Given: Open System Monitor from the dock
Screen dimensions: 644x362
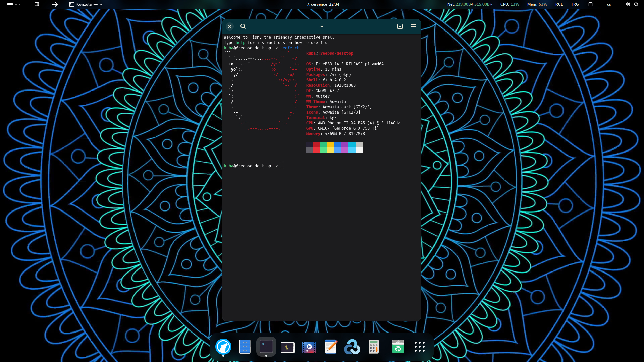Looking at the screenshot, I should (288, 347).
